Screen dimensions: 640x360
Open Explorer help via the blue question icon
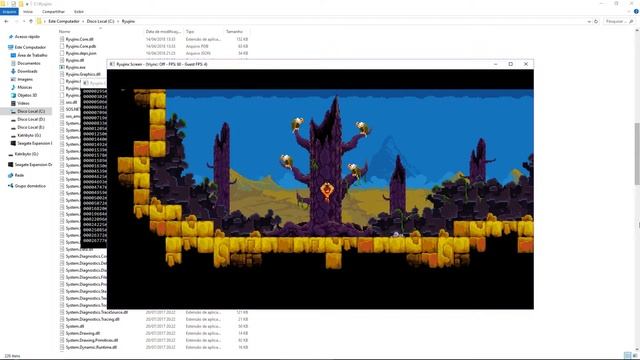pyautogui.click(x=636, y=12)
